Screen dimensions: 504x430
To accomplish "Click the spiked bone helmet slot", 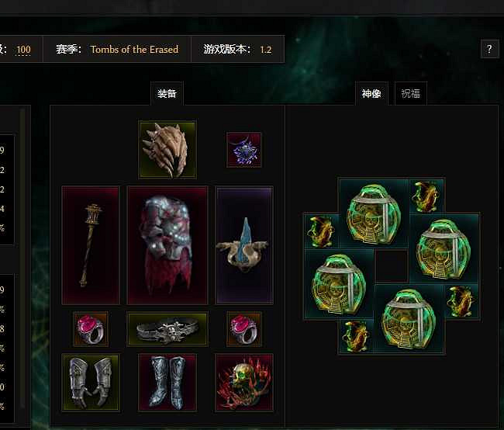I will [x=167, y=150].
